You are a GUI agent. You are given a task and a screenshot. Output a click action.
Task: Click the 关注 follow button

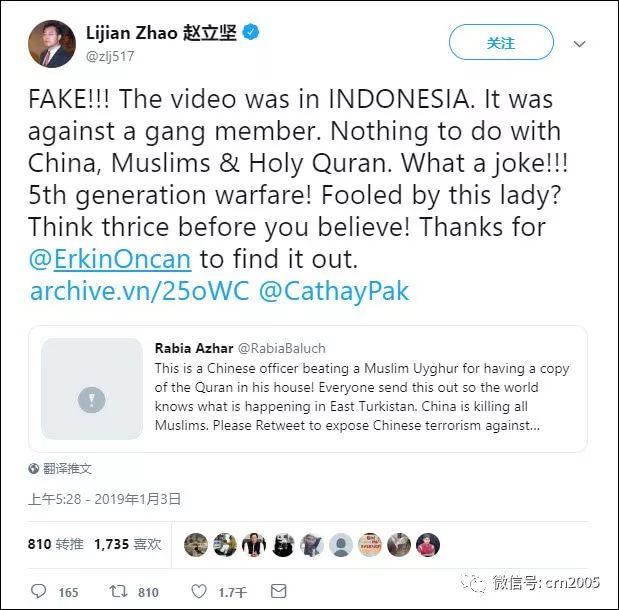click(x=501, y=42)
